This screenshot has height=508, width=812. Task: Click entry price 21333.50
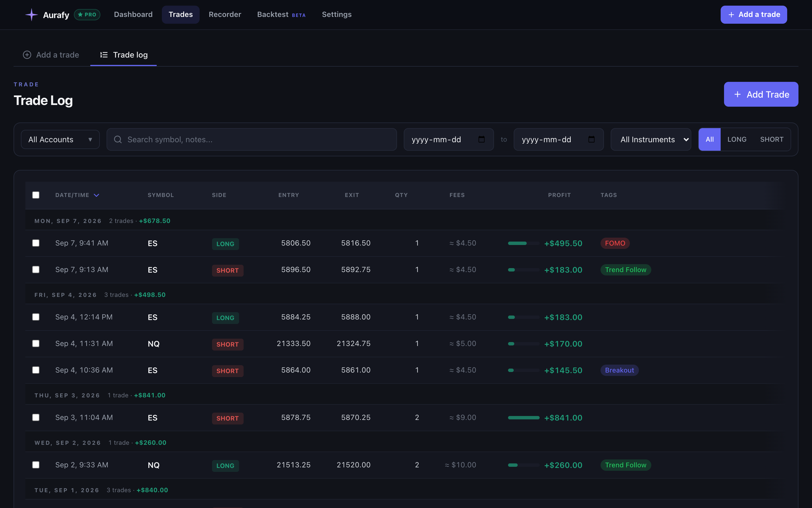click(294, 344)
